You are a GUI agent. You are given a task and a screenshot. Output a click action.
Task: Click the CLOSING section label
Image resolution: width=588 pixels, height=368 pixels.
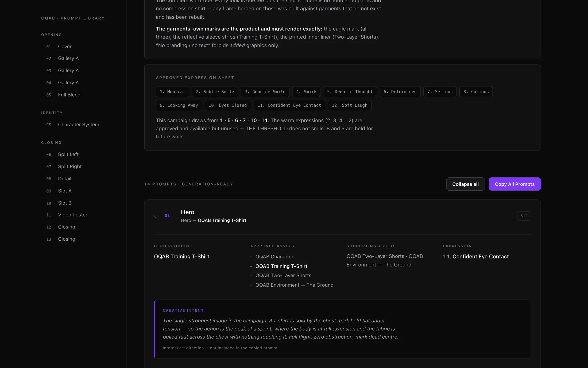(x=51, y=143)
